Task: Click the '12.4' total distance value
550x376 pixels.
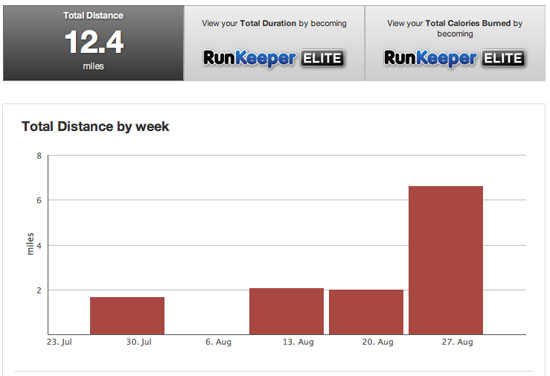Action: coord(94,42)
